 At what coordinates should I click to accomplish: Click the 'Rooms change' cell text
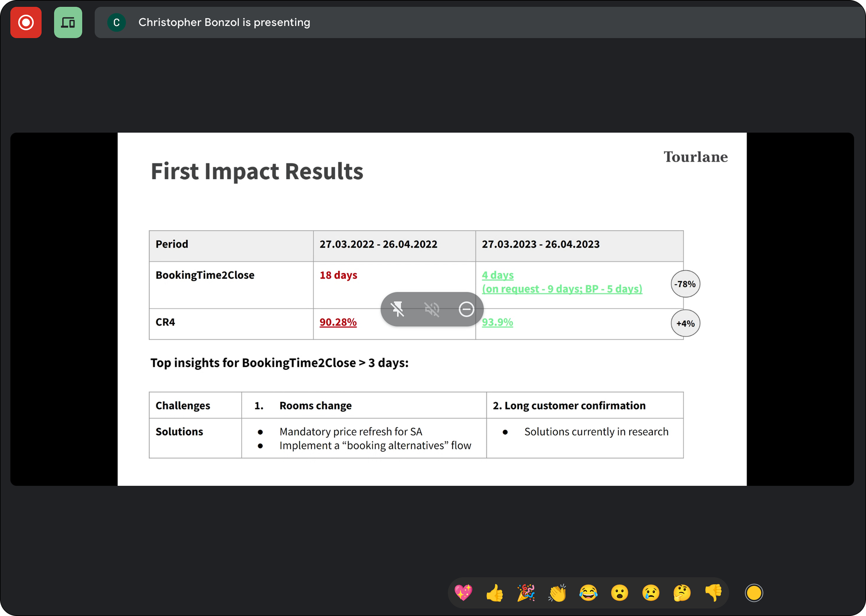pos(316,405)
